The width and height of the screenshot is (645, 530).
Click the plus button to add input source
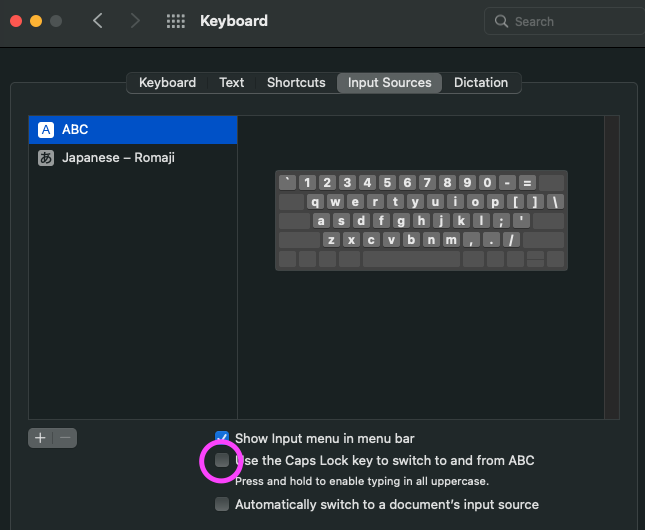pyautogui.click(x=40, y=438)
